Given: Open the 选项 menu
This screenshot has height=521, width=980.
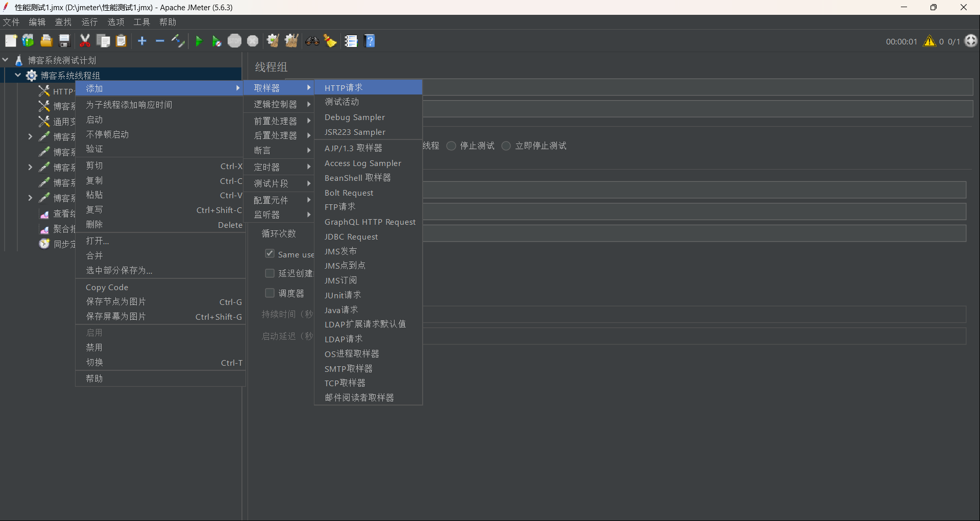Looking at the screenshot, I should coord(116,22).
